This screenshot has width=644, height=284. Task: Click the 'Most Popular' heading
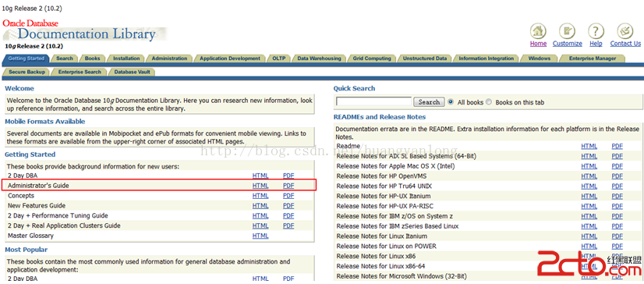[27, 250]
